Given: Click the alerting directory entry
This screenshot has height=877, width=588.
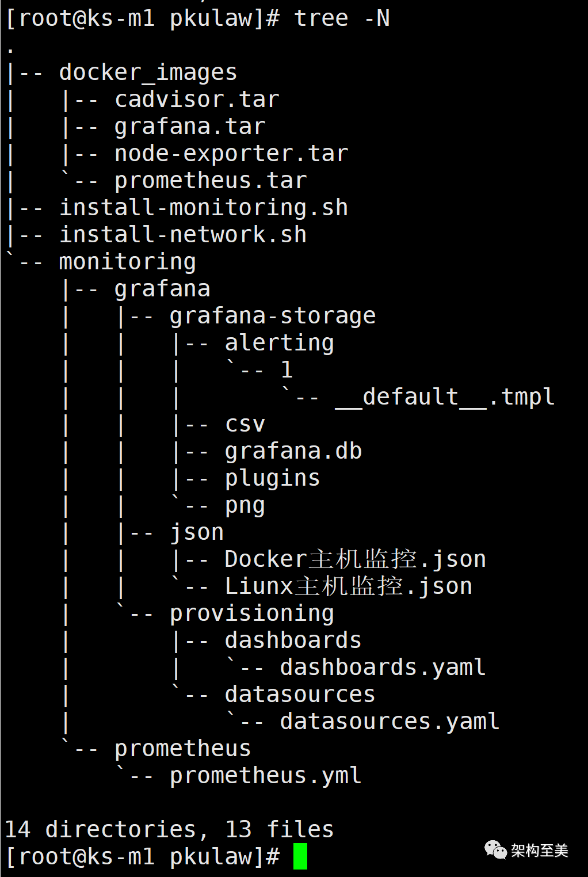Looking at the screenshot, I should (280, 344).
